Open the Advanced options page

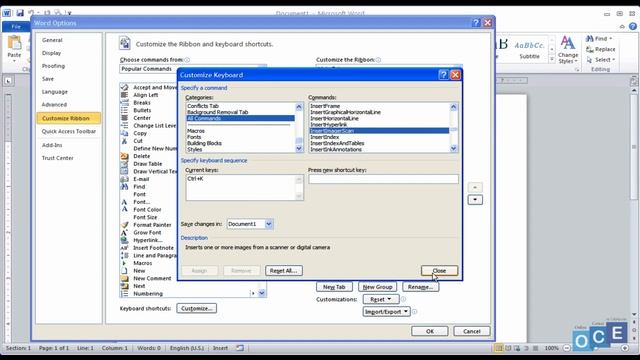(54, 105)
